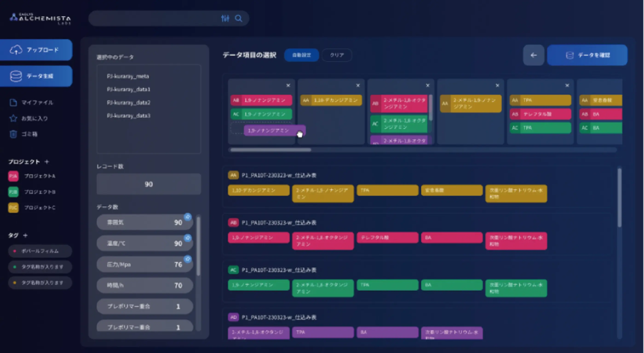Add a new tag with plus icon

pos(25,235)
